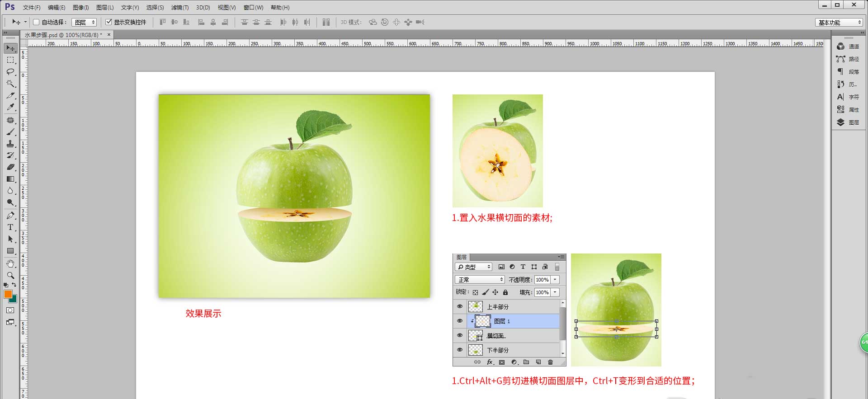Open the 不透明度 opacity slider arrow
The height and width of the screenshot is (399, 868).
(x=555, y=280)
